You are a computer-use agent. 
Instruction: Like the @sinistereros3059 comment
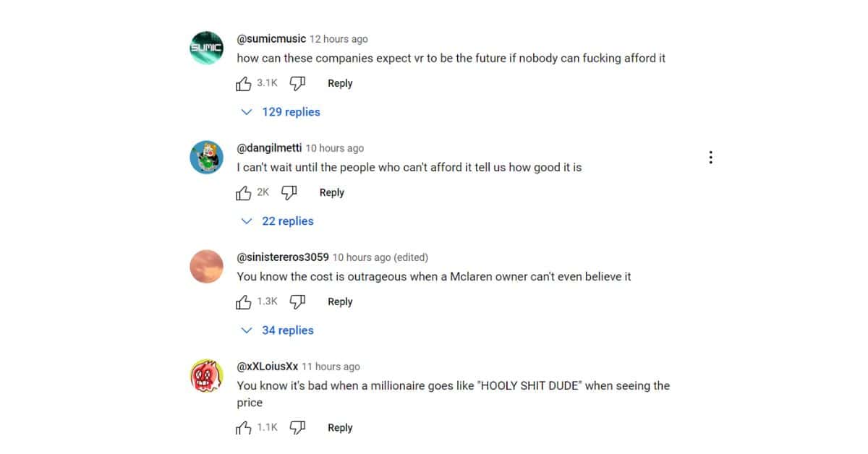[244, 301]
